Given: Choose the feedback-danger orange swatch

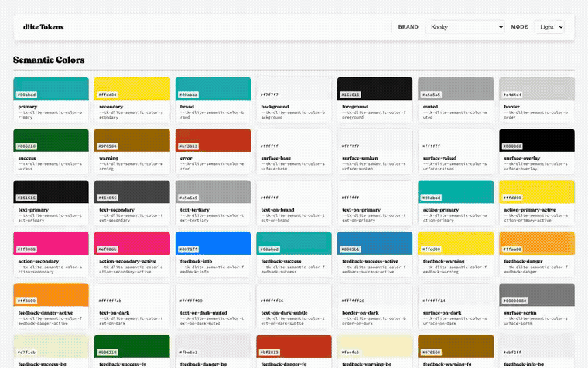Looking at the screenshot, I should coord(537,243).
